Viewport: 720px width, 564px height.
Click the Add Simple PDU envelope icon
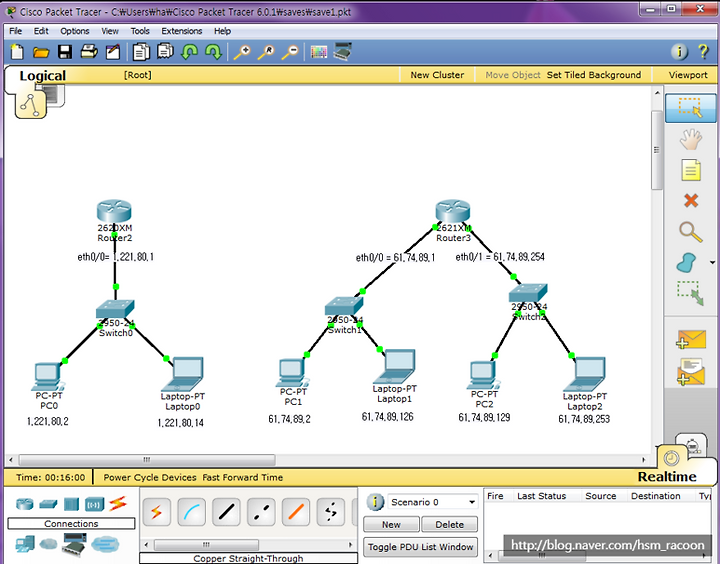pos(691,339)
